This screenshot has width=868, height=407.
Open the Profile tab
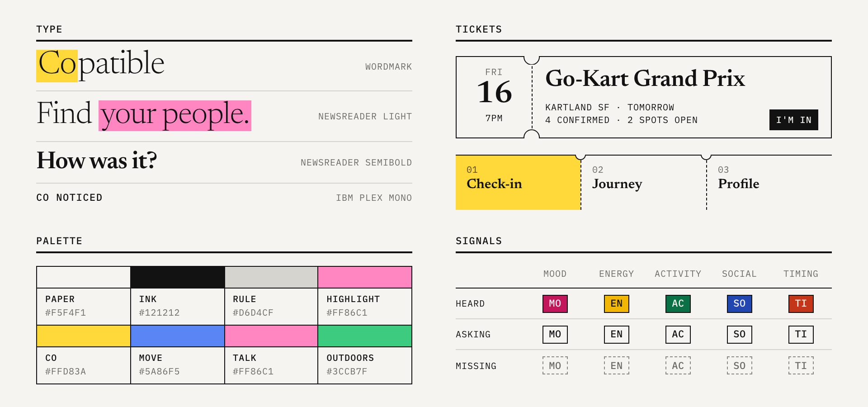[769, 182]
